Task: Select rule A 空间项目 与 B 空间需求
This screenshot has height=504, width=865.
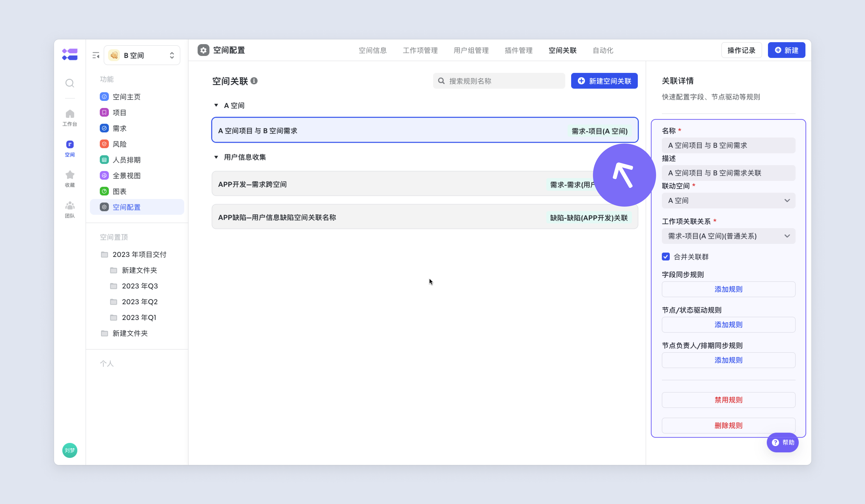Action: 425,130
